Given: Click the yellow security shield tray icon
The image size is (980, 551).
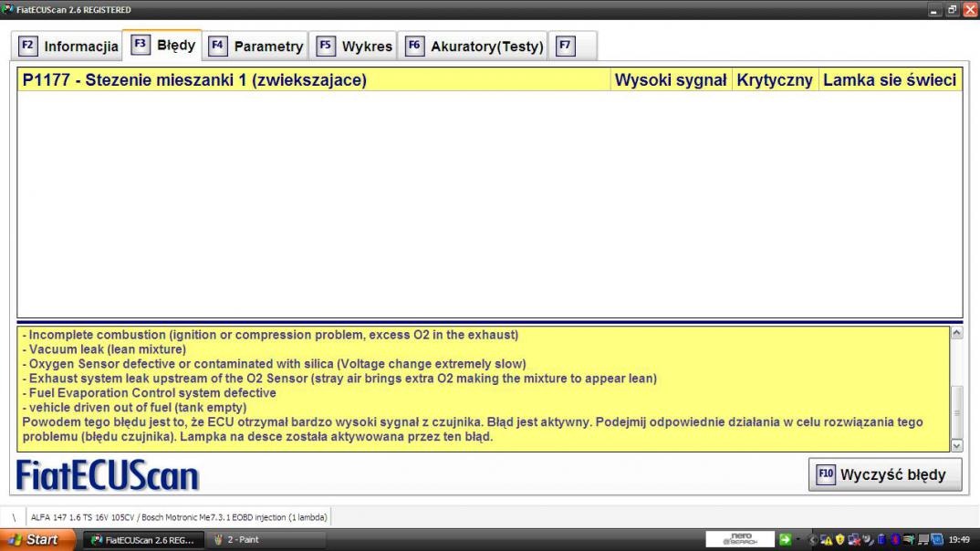Looking at the screenshot, I should coord(840,540).
